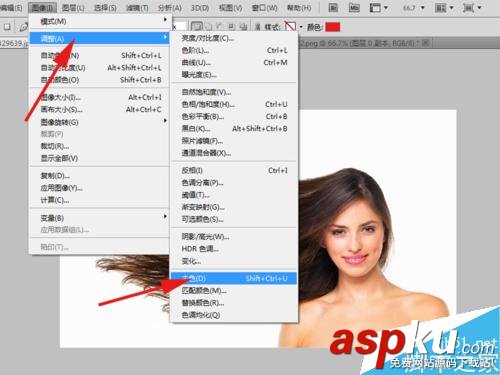Choose 替换颜色(R)... adjustment
This screenshot has width=500, height=375.
[x=233, y=303]
